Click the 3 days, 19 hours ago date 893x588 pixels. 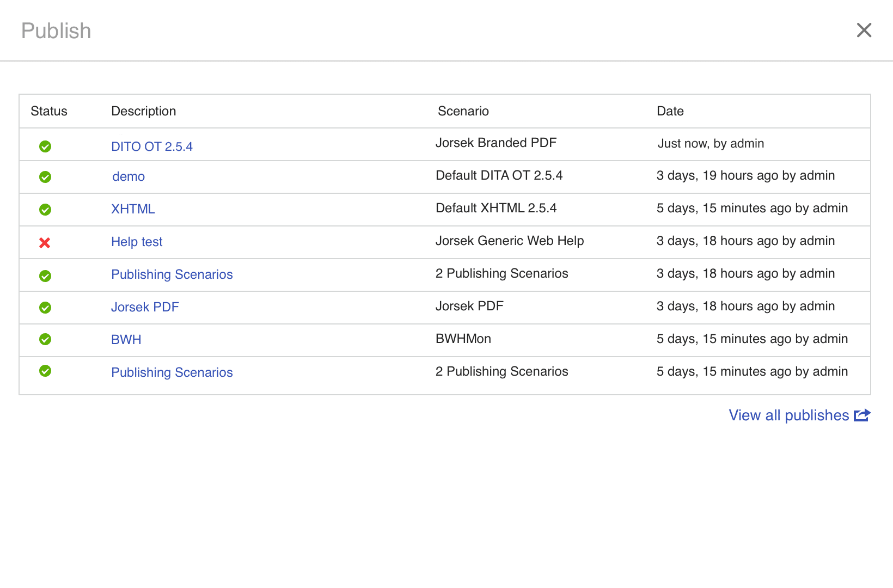point(745,175)
